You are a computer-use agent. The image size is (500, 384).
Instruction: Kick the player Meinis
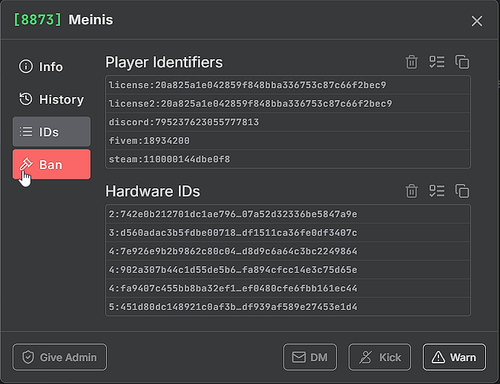(x=380, y=357)
